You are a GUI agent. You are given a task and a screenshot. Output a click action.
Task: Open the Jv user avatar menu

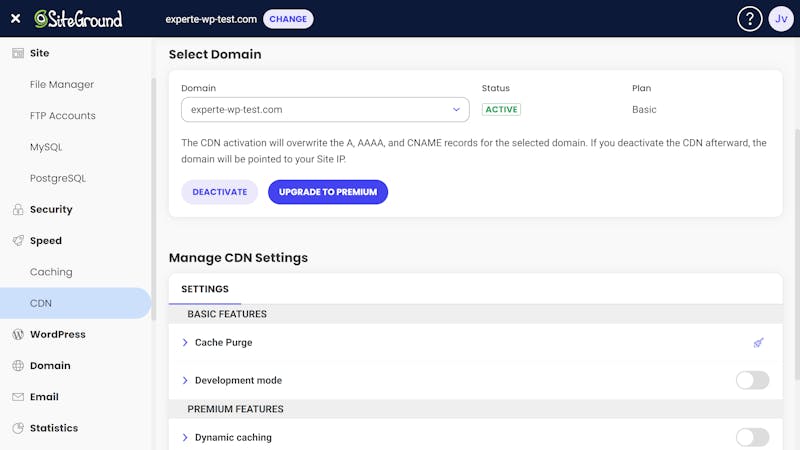(x=781, y=19)
